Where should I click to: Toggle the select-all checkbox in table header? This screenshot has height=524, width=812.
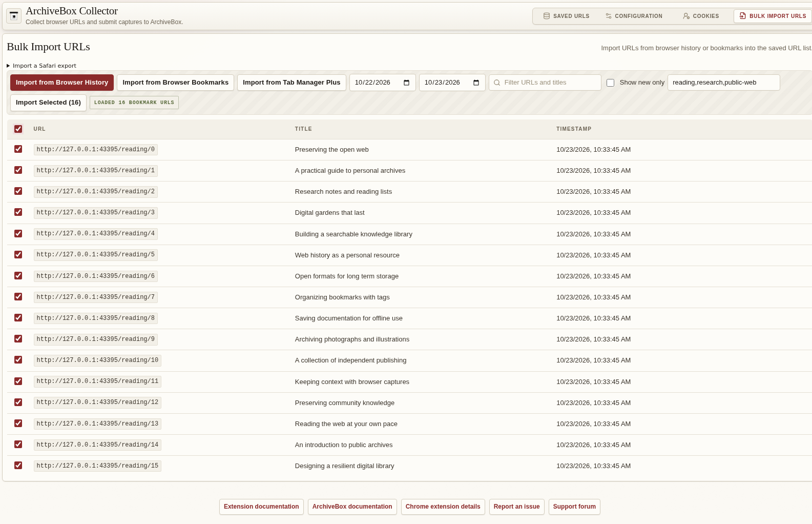click(x=18, y=129)
